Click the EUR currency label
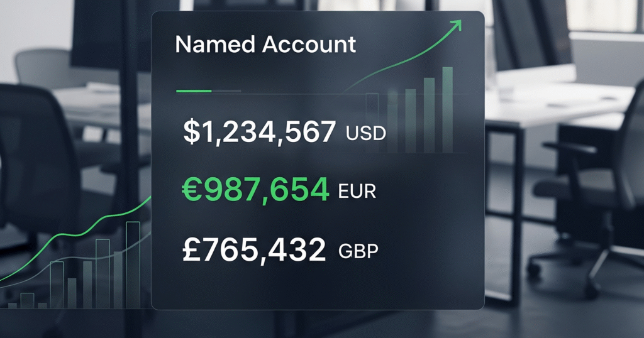This screenshot has height=338, width=644. pos(357,191)
